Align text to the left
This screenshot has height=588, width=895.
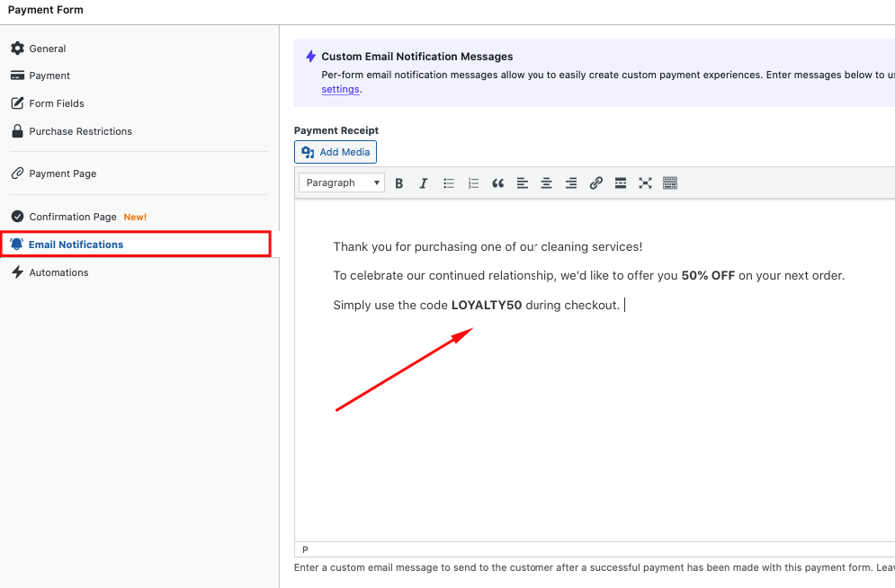[522, 183]
